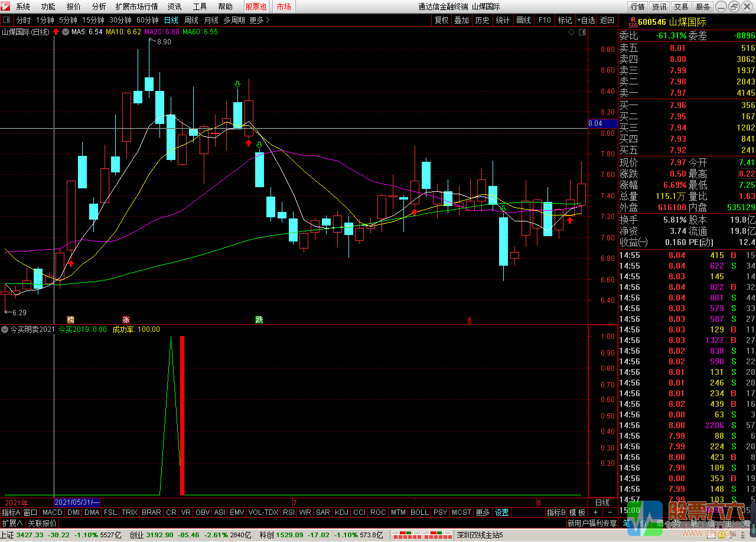Click the 资讯 button at top right
The width and height of the screenshot is (756, 542).
pyautogui.click(x=659, y=6)
